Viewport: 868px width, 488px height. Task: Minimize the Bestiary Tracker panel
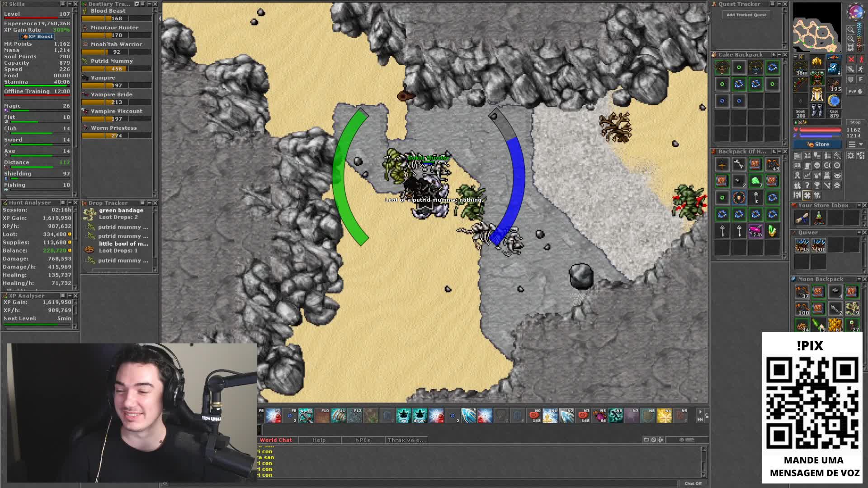coord(150,4)
